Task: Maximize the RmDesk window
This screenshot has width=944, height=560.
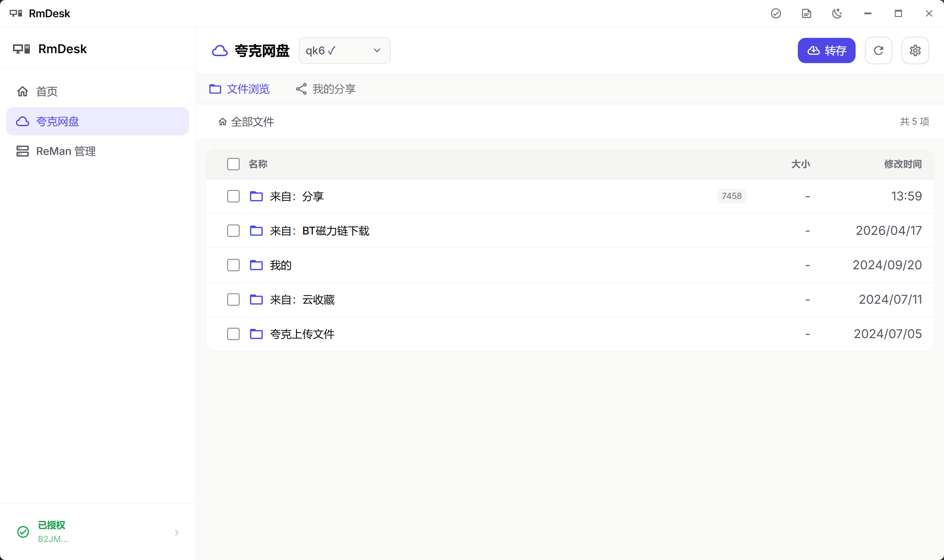Action: (898, 13)
